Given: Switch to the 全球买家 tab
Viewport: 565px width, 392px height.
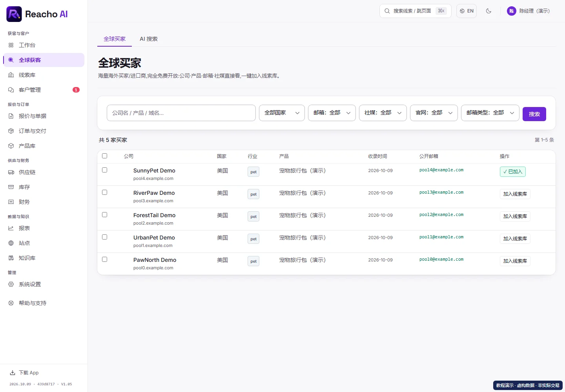Looking at the screenshot, I should point(115,39).
